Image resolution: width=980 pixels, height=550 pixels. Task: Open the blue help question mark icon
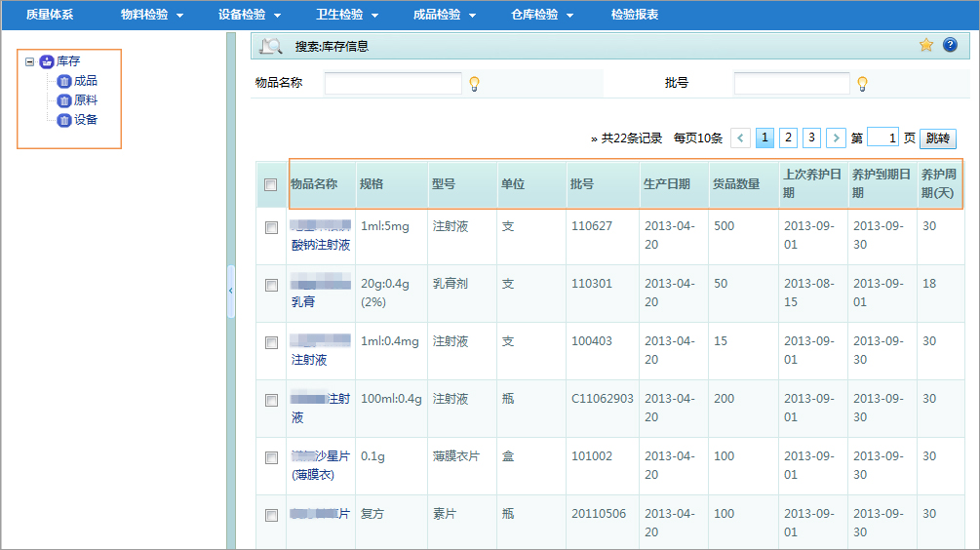pos(950,45)
